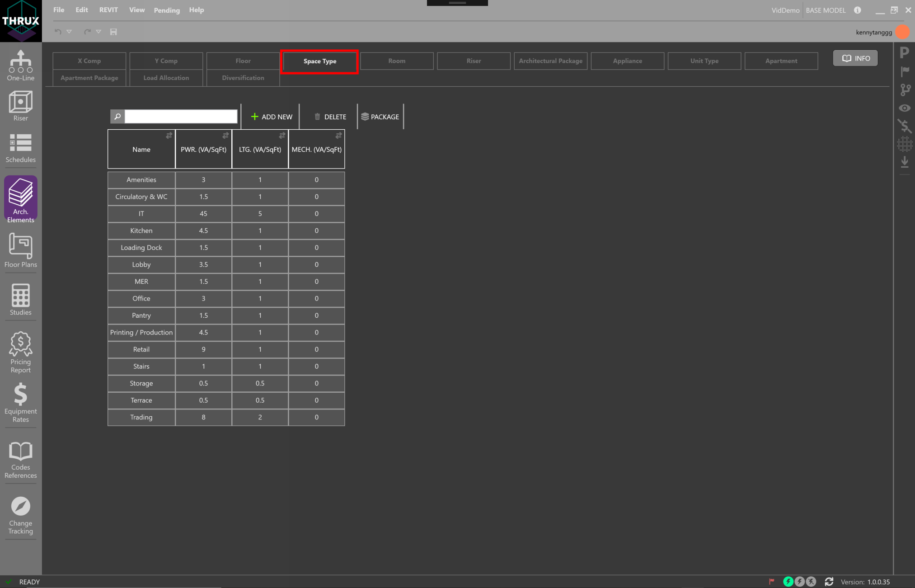Open Change Tracking compass icon

pos(20,515)
